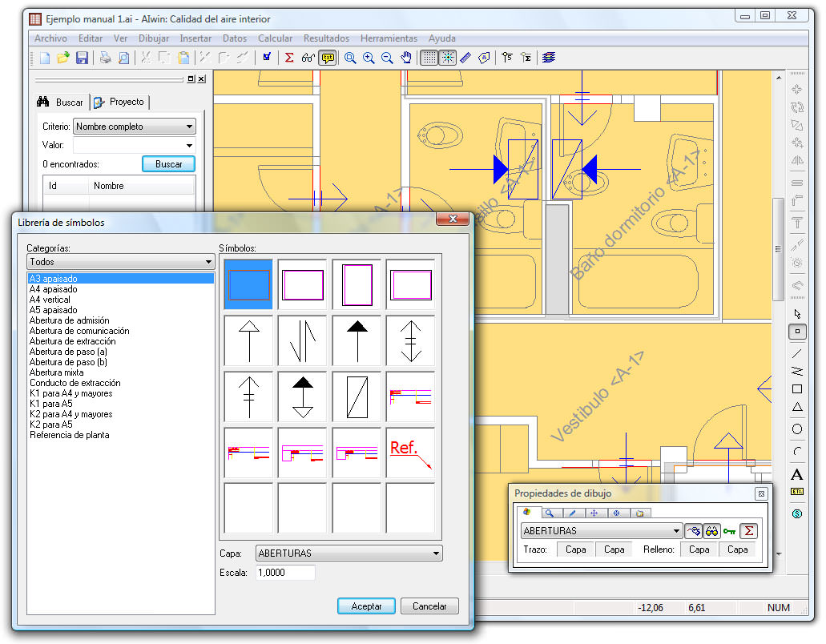Screen dimensions: 826x644
Task: Switch to the pencil tab in Propiedades de dibujo
Action: click(572, 513)
